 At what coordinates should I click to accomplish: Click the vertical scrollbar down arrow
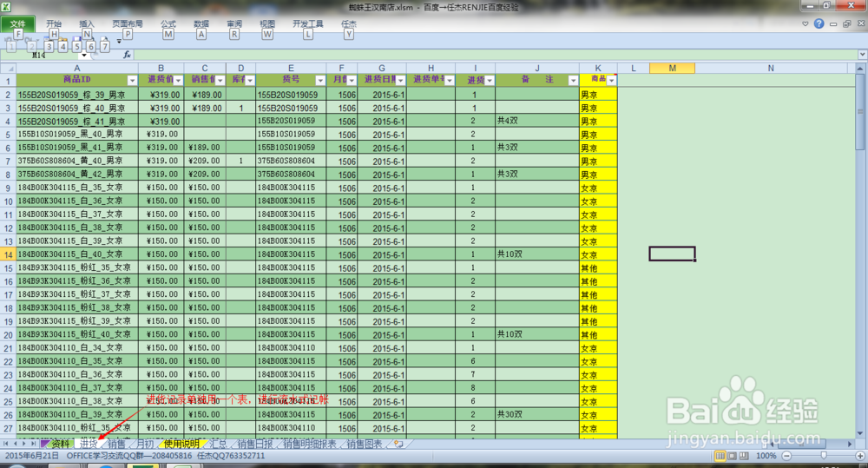[859, 433]
